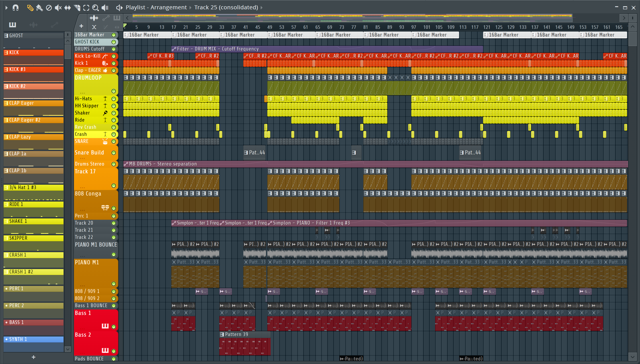Show automation clips tab in picker panel

tap(54, 25)
